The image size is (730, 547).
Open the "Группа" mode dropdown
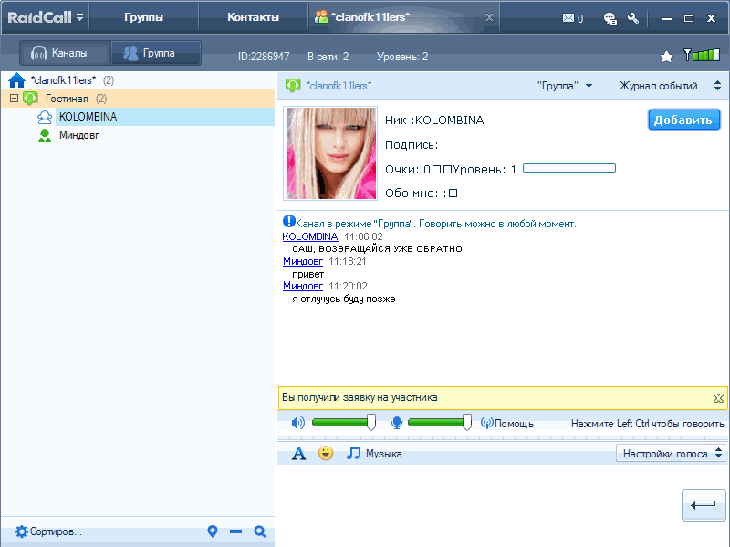point(564,86)
